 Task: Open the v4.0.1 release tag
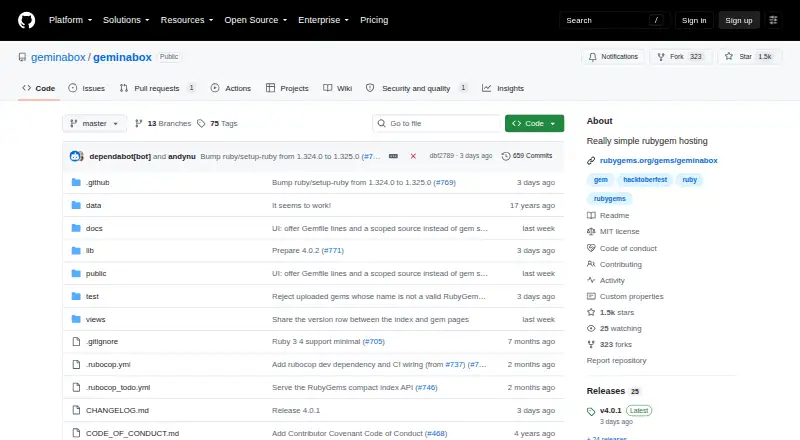611,410
